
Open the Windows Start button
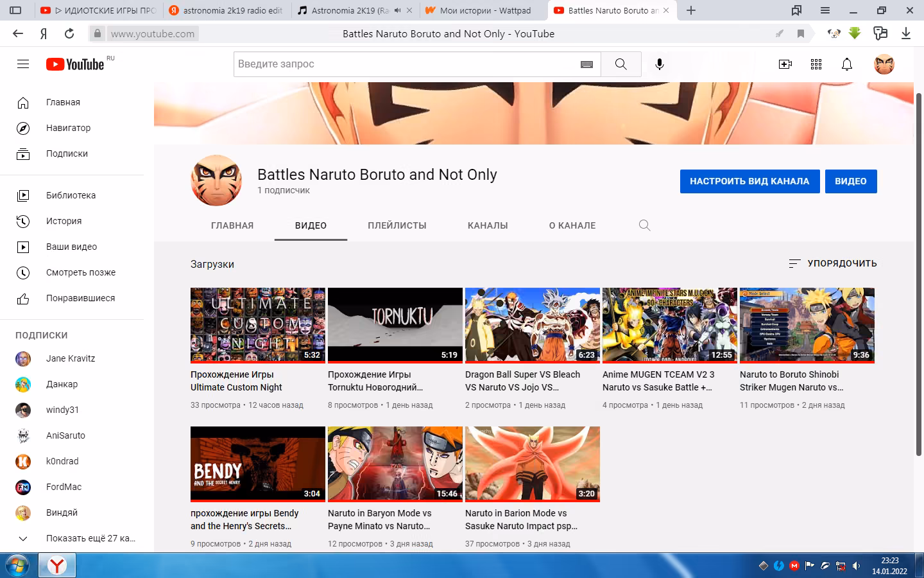point(17,565)
